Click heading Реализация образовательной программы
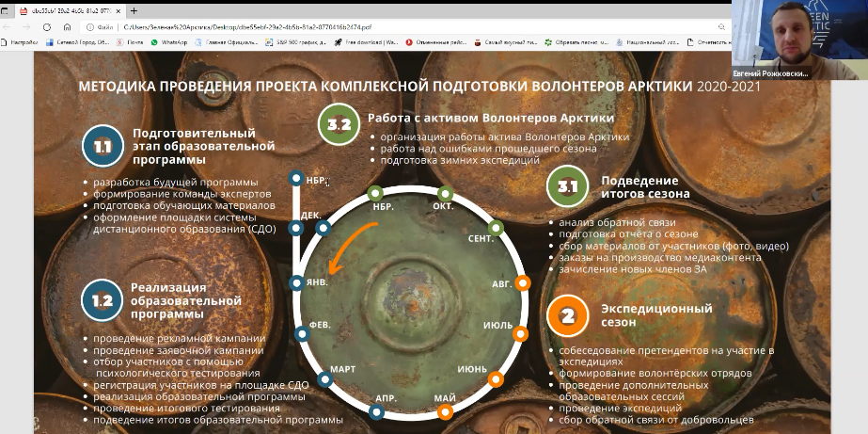 tap(186, 300)
